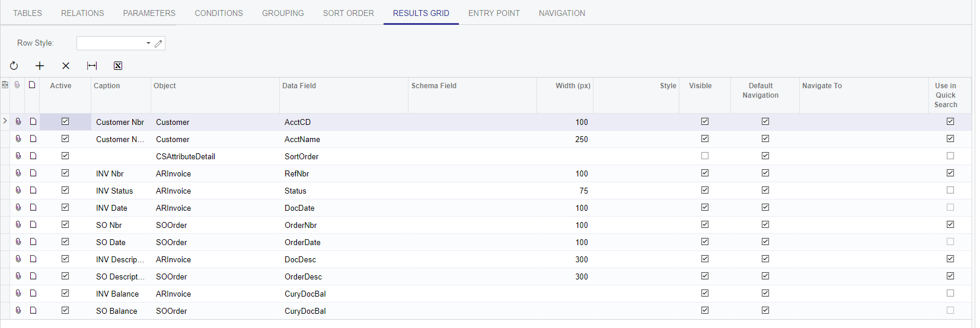Open the SORT ORDER tab
The height and width of the screenshot is (328, 980).
[x=348, y=13]
